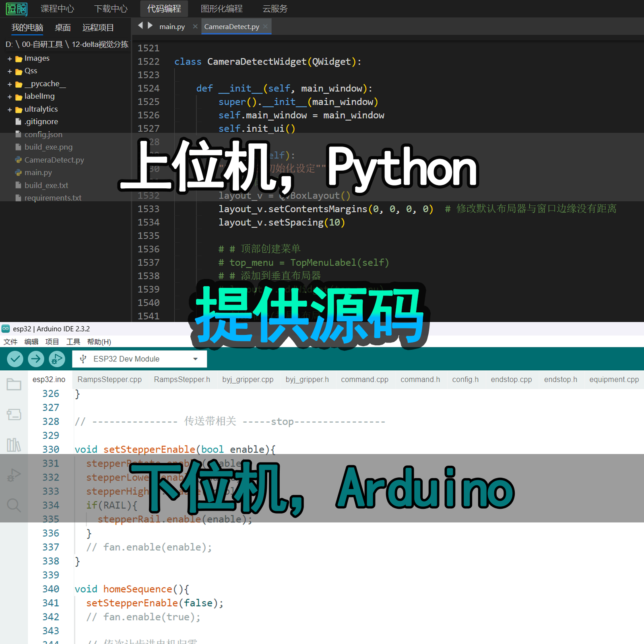Open the Search sidebar magnifier icon
The height and width of the screenshot is (644, 644).
click(x=14, y=505)
